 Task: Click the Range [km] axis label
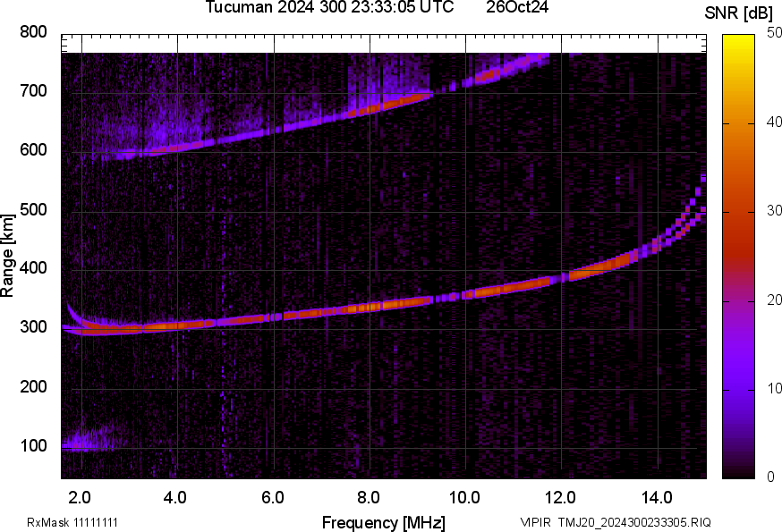point(8,255)
